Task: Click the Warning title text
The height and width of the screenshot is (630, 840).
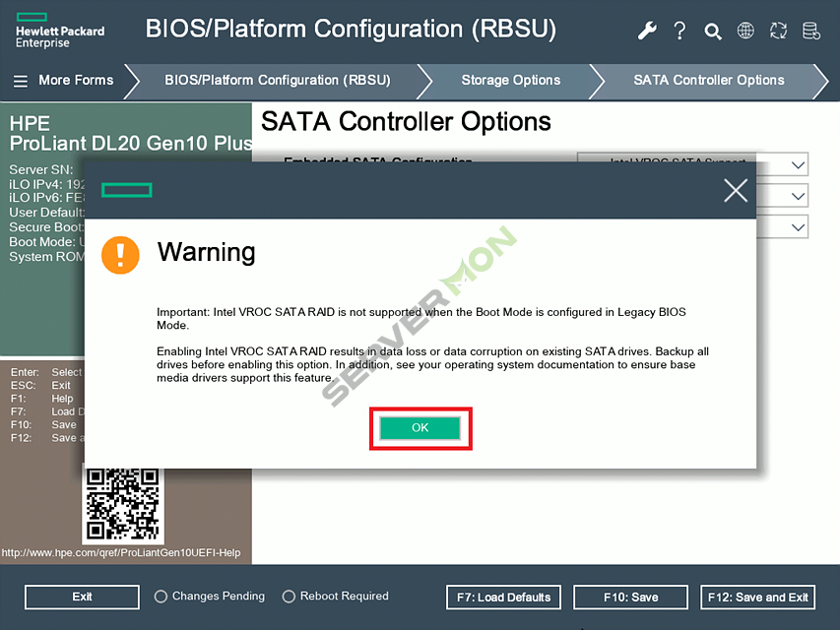Action: click(x=206, y=252)
